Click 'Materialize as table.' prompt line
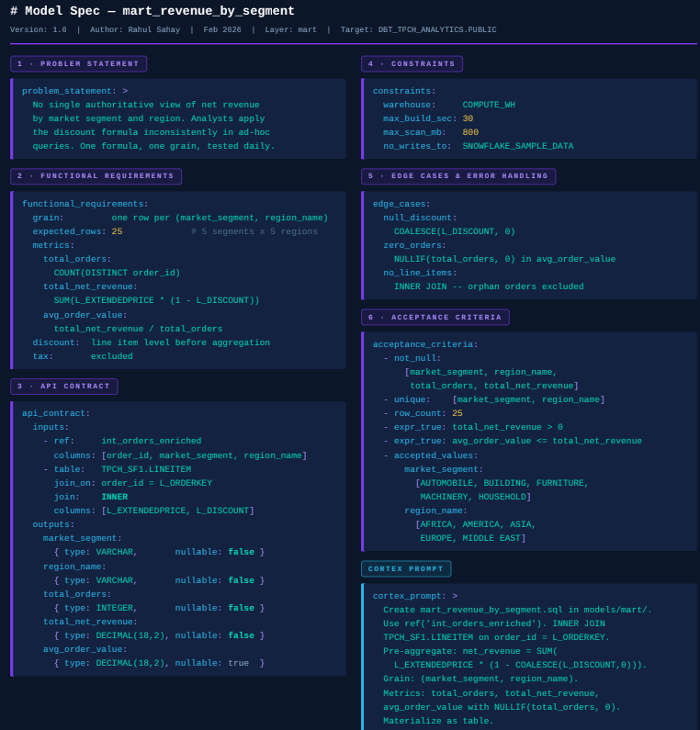 [438, 721]
